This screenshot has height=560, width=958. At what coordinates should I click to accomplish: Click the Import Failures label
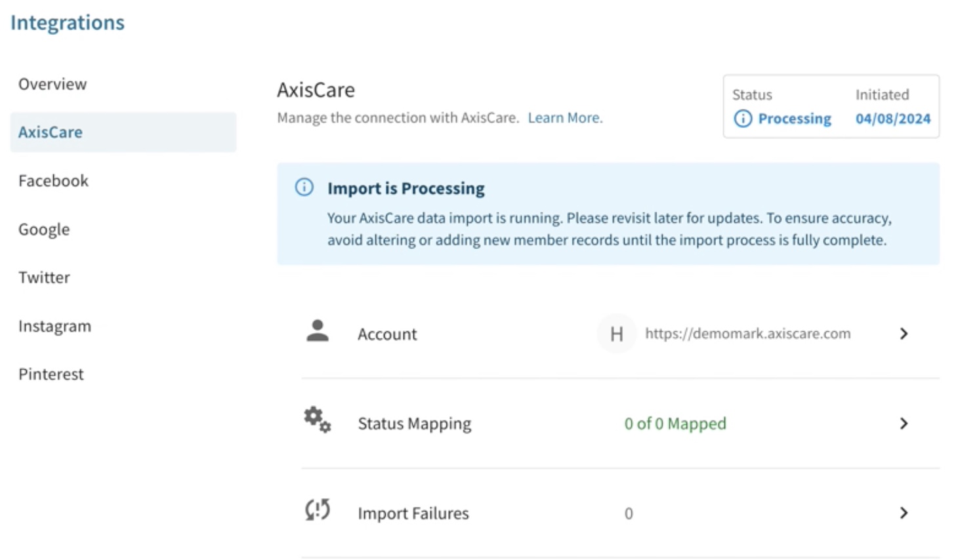point(413,513)
